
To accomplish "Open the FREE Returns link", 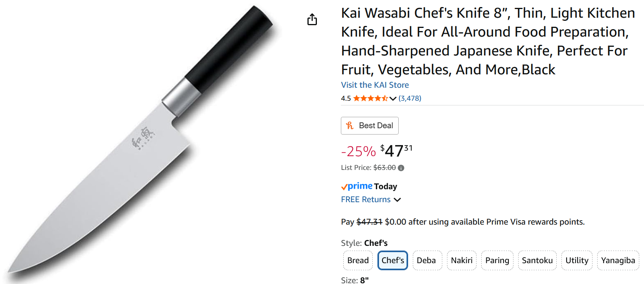I will pos(366,199).
